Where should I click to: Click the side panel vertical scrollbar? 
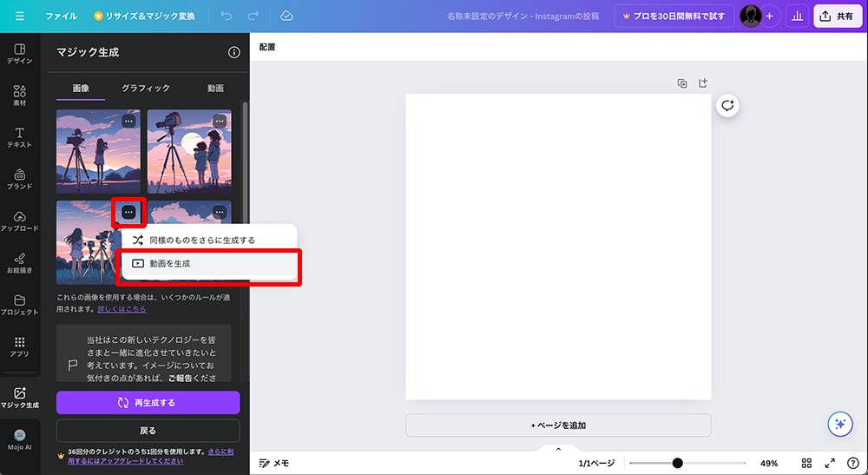(x=246, y=161)
